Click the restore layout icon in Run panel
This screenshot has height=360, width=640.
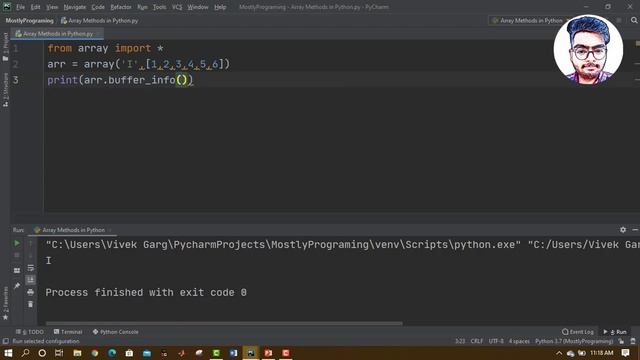tap(17, 270)
